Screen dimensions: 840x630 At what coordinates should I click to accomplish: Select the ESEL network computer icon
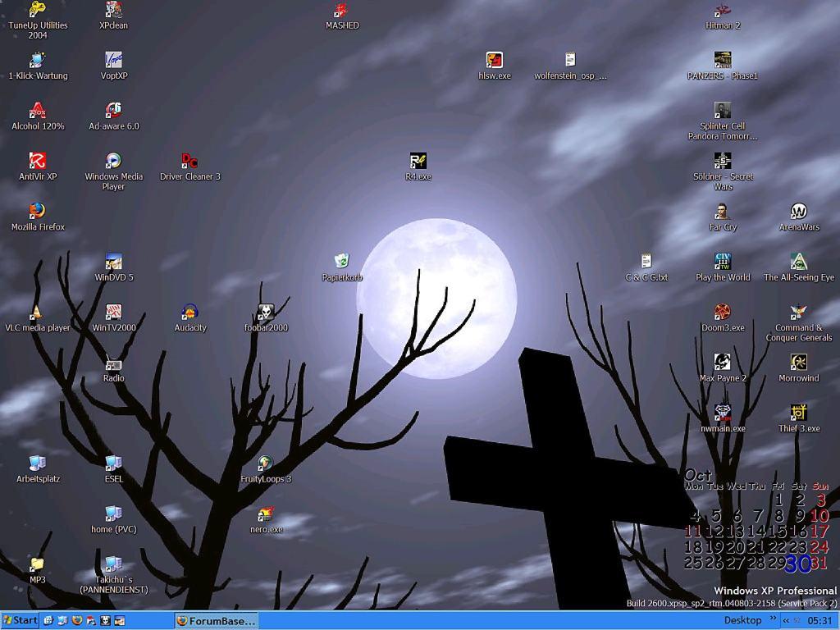(x=113, y=469)
